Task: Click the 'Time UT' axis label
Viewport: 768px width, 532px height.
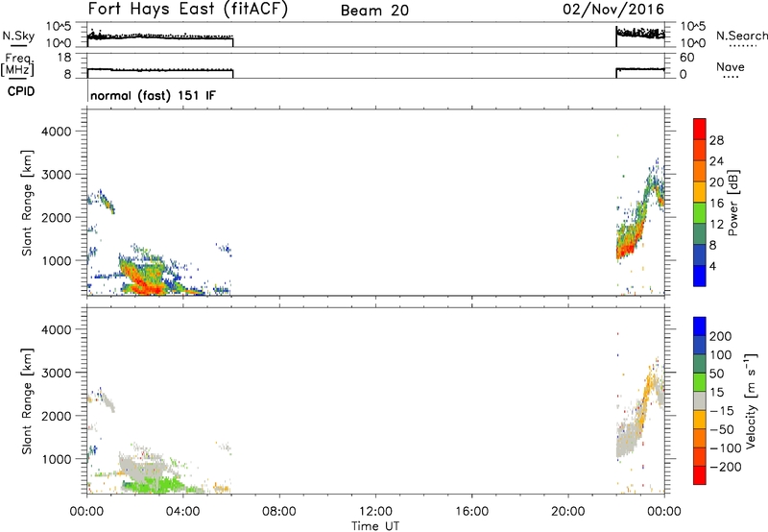Action: (375, 526)
